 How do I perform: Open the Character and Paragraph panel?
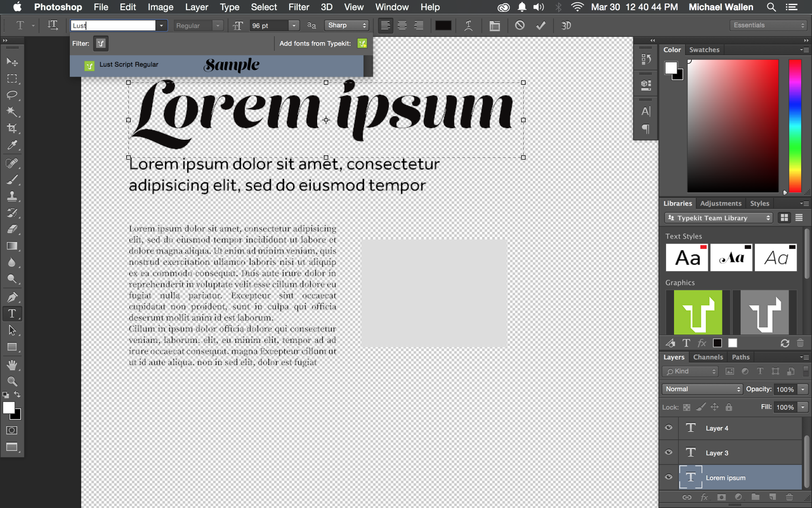[494, 25]
